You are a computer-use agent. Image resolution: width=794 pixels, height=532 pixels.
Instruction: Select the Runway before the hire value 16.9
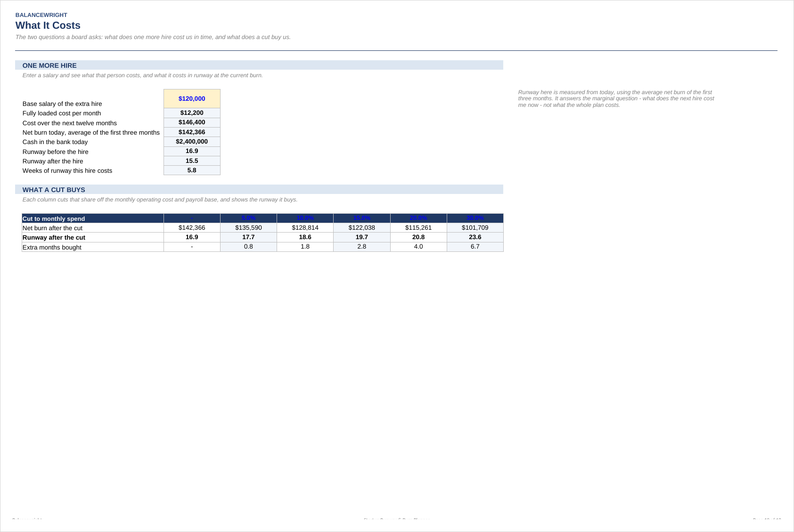point(192,151)
